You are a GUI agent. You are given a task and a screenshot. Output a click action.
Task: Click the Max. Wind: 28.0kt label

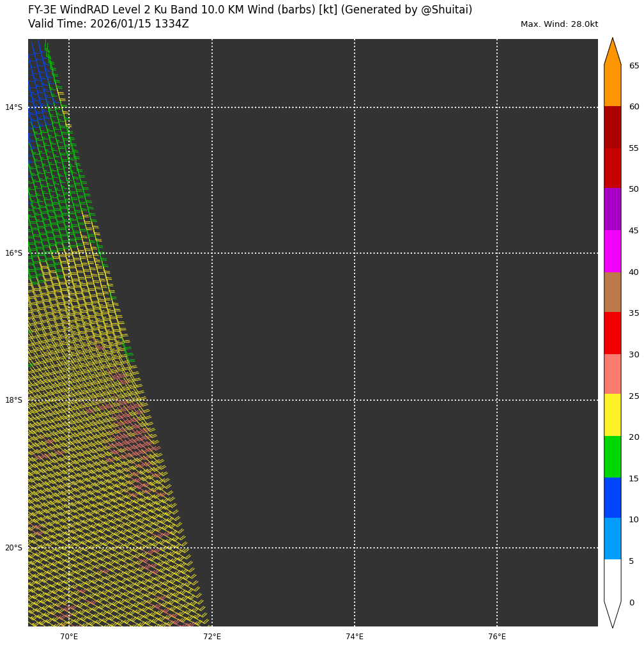click(559, 24)
